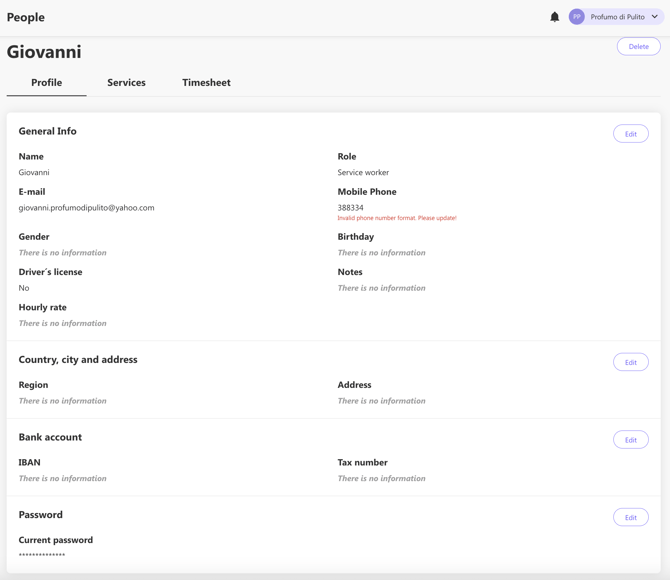Image resolution: width=670 pixels, height=580 pixels.
Task: Edit the Password section
Action: coord(631,517)
